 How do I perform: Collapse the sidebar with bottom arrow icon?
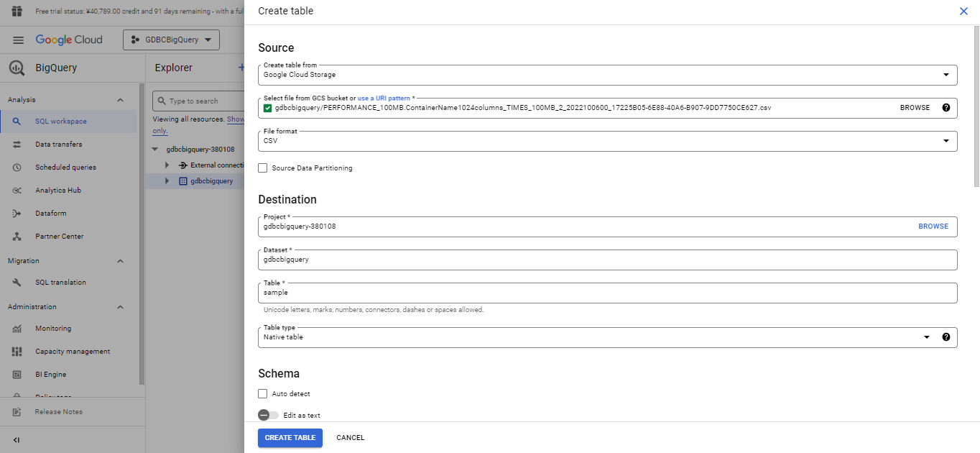point(17,440)
